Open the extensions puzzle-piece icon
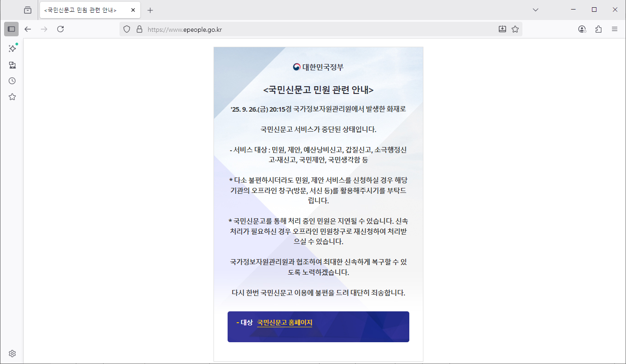Viewport: 626px width, 364px height. click(x=598, y=29)
